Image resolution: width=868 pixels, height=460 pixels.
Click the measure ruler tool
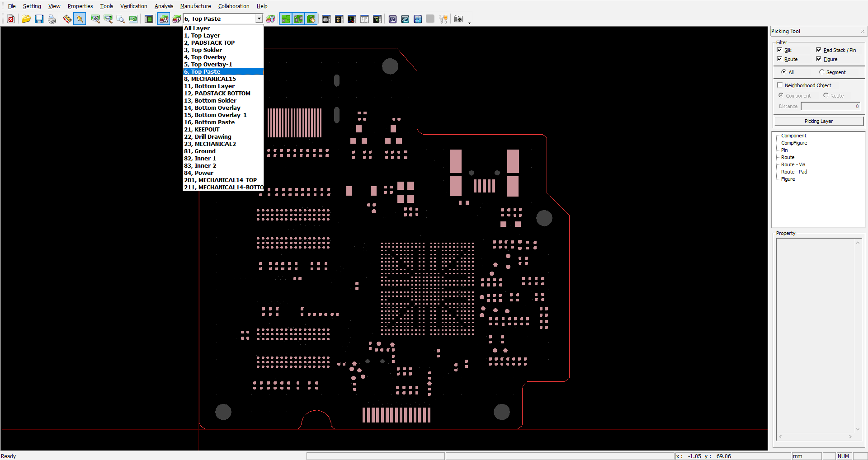click(66, 19)
